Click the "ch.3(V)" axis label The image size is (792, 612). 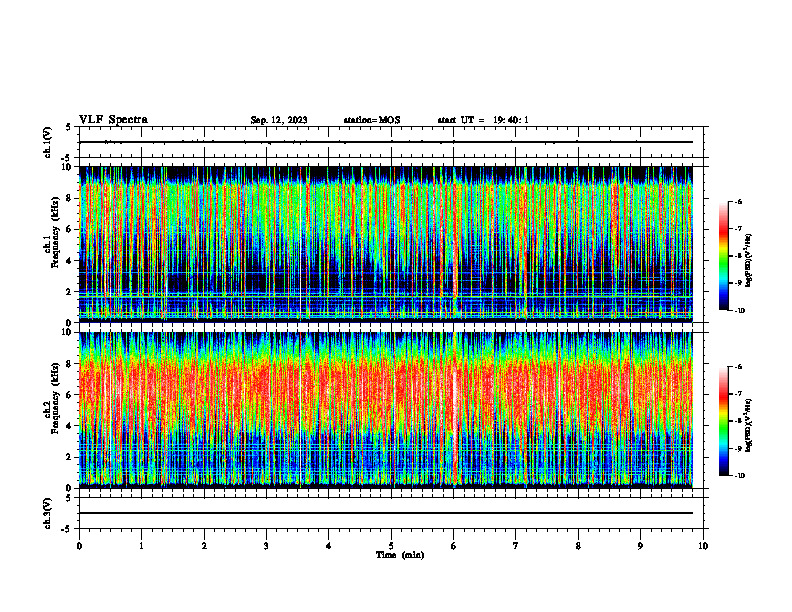click(48, 513)
